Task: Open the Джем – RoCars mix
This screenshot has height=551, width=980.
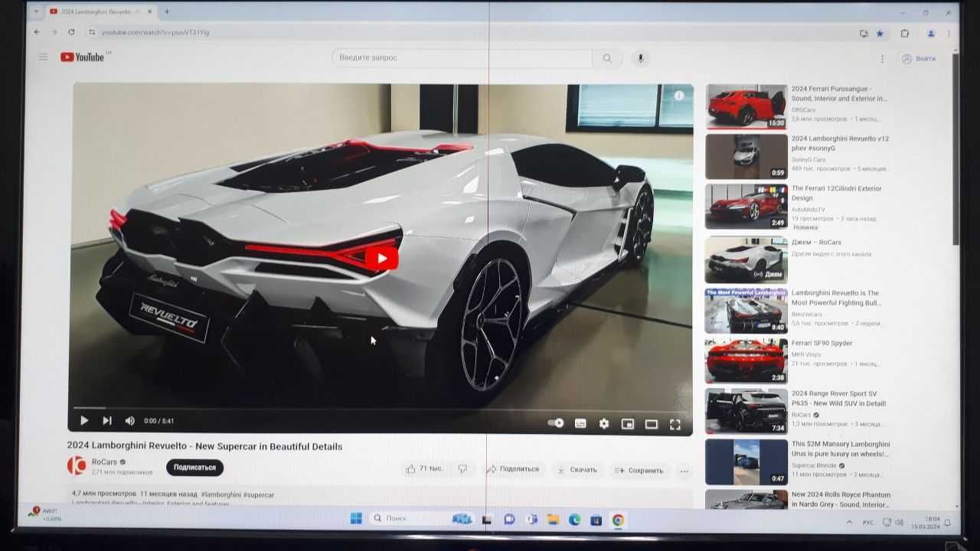Action: point(746,259)
